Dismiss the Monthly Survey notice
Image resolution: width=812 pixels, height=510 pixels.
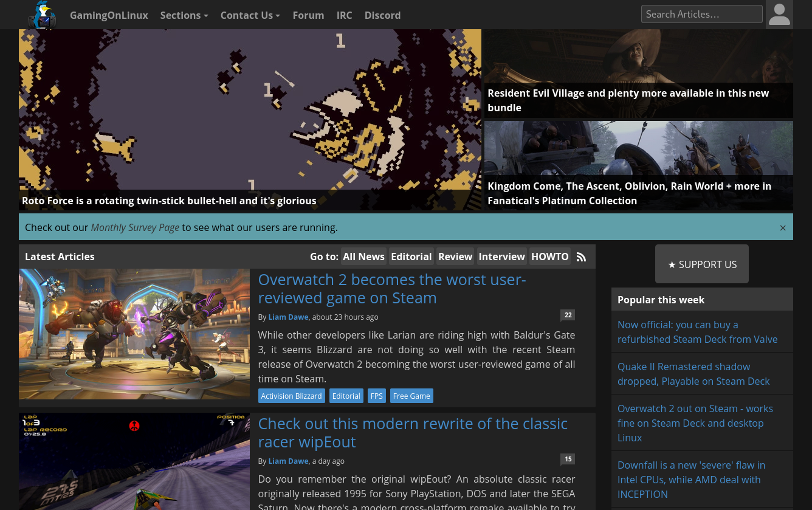783,228
